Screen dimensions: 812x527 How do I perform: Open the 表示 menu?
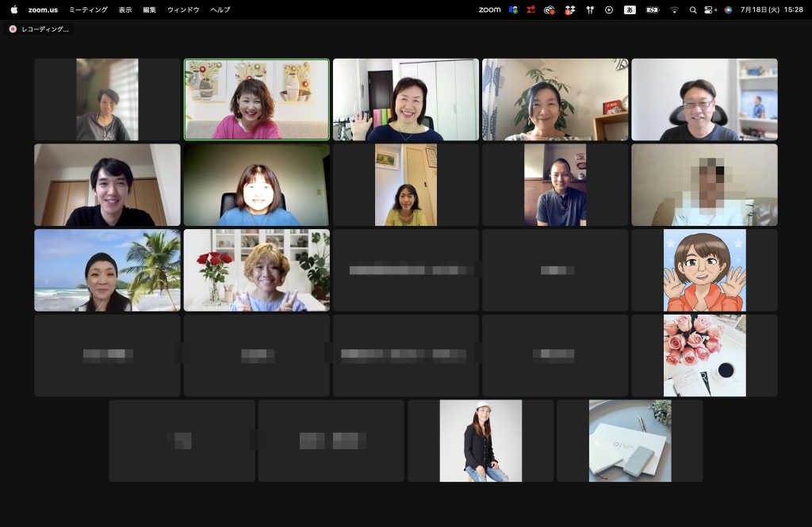click(x=125, y=10)
